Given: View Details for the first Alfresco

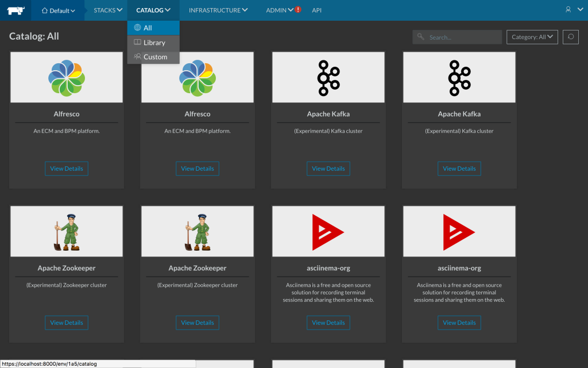Looking at the screenshot, I should coord(67,168).
